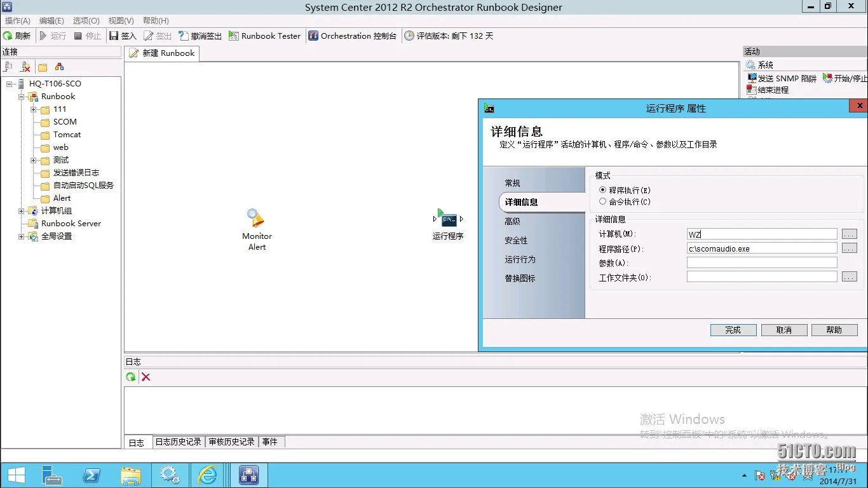Select the Monitor Alert activity icon
The image size is (868, 488).
(x=256, y=218)
